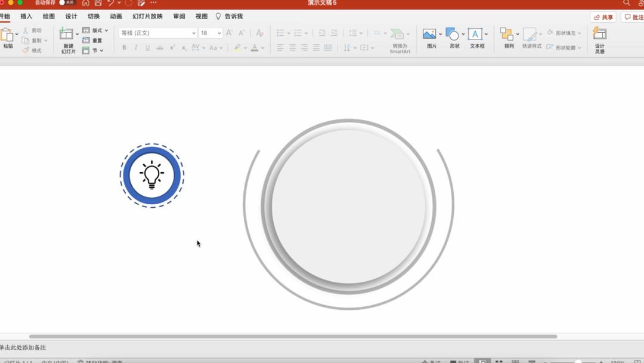The width and height of the screenshot is (644, 363).
Task: Open the Undo history dropdown arrow
Action: [x=119, y=3]
